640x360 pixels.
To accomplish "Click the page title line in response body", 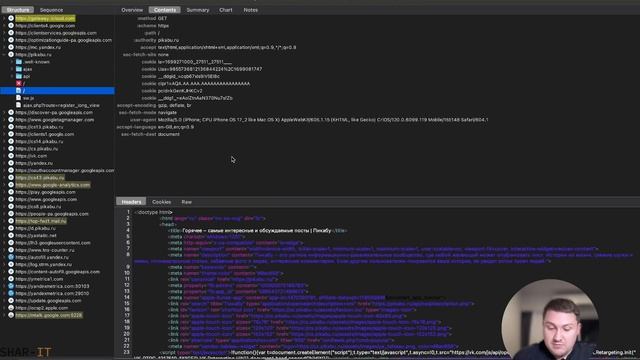I will pyautogui.click(x=258, y=230).
